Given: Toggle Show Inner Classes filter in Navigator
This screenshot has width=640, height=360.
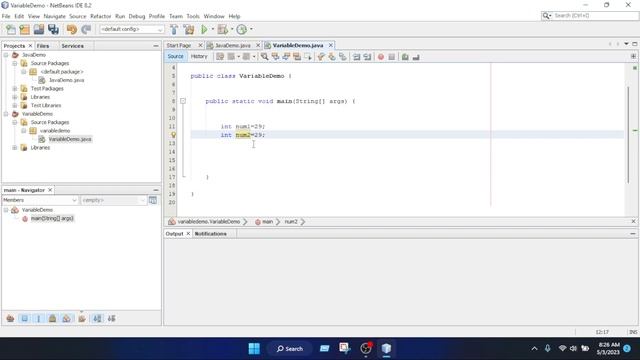Looking at the screenshot, I should (67, 318).
